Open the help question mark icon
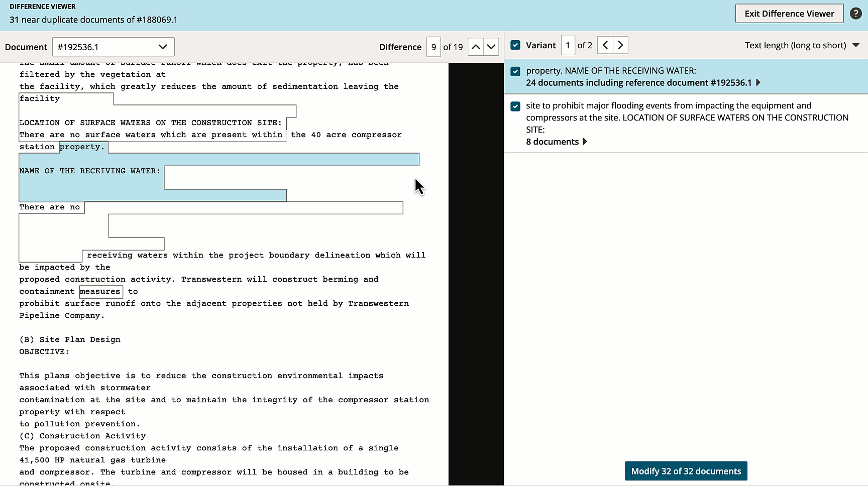 click(x=856, y=14)
